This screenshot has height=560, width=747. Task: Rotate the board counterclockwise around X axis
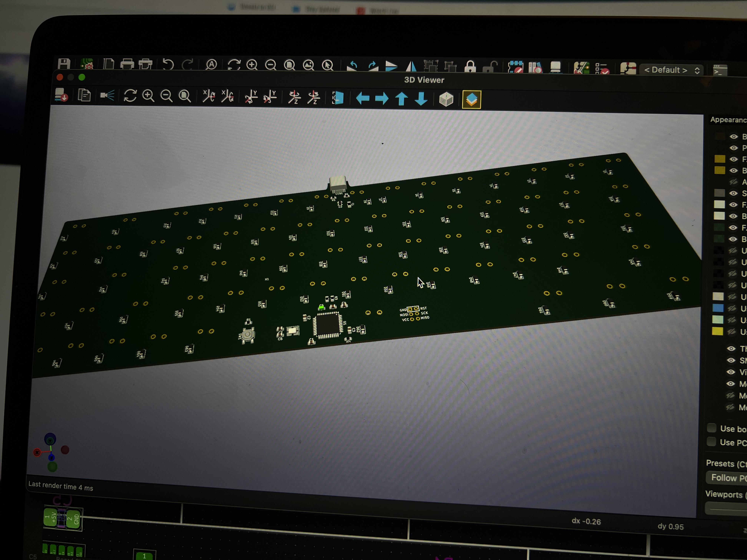click(228, 96)
